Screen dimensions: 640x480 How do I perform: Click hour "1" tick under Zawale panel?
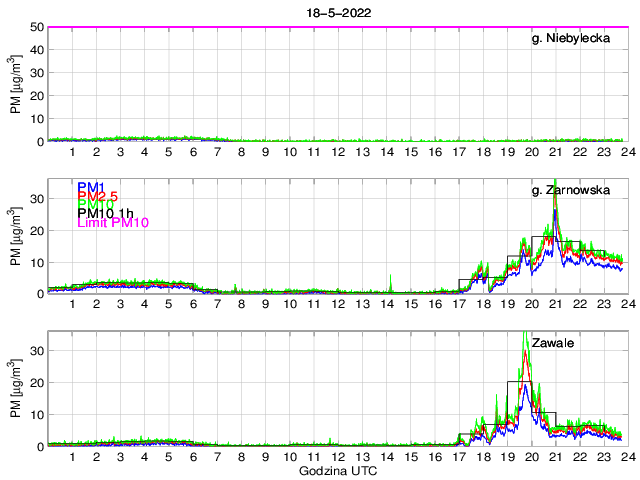click(x=72, y=456)
